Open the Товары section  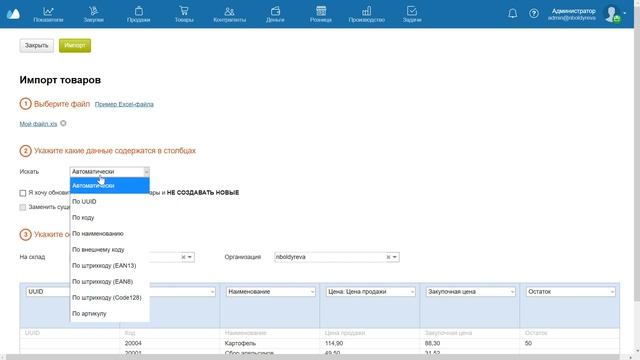point(184,14)
